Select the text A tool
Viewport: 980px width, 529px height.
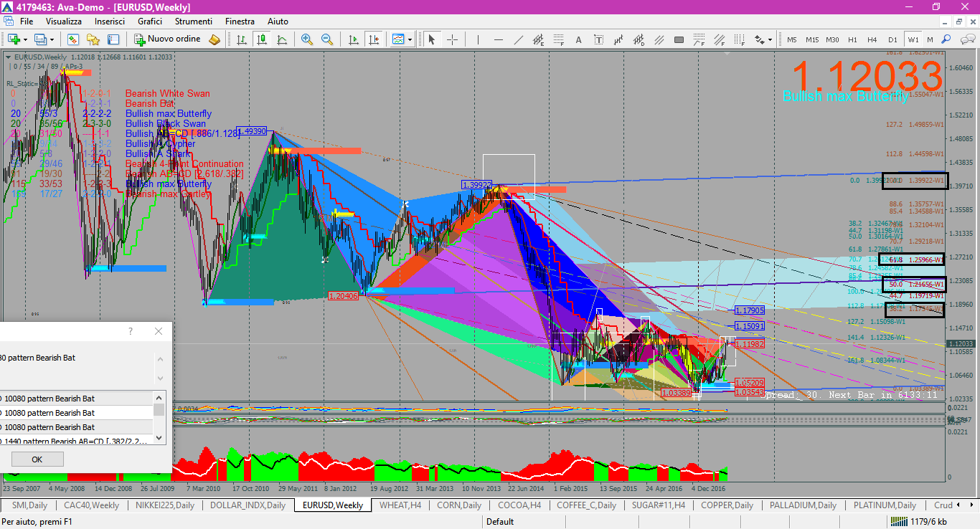(578, 39)
